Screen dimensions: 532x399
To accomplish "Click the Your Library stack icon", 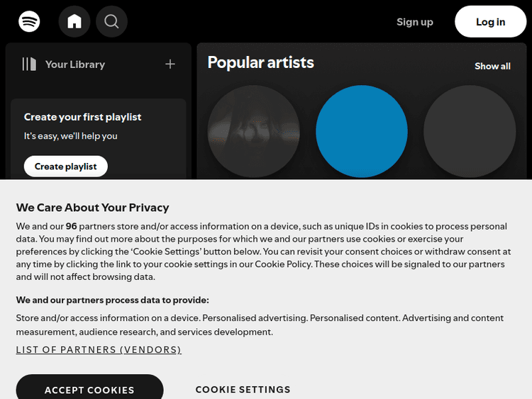I will (29, 64).
